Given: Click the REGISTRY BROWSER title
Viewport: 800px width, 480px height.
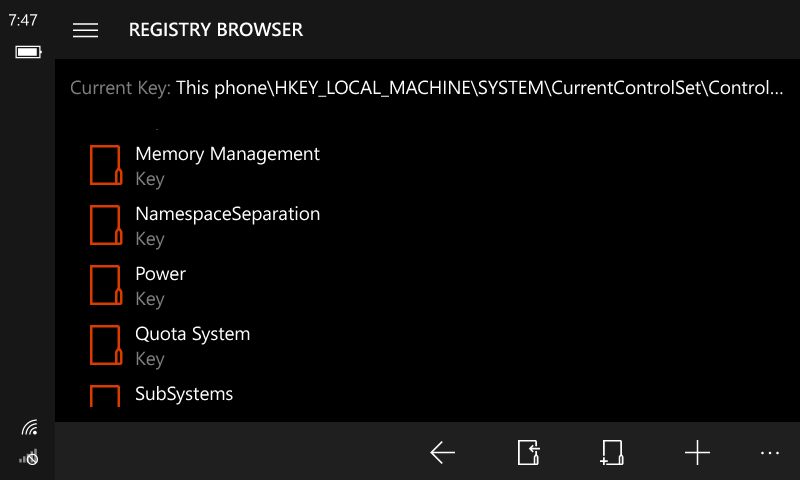Looking at the screenshot, I should [216, 30].
